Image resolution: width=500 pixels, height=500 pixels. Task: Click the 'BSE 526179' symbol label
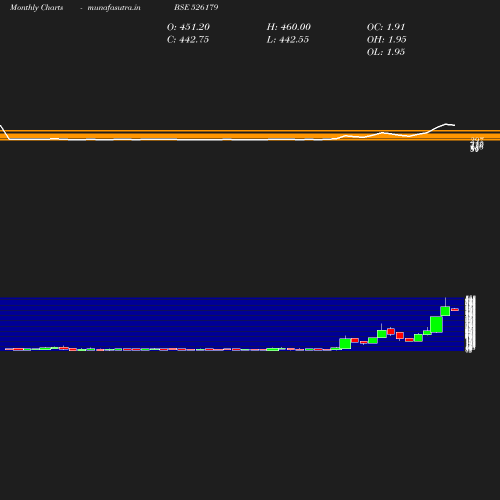[x=196, y=7]
